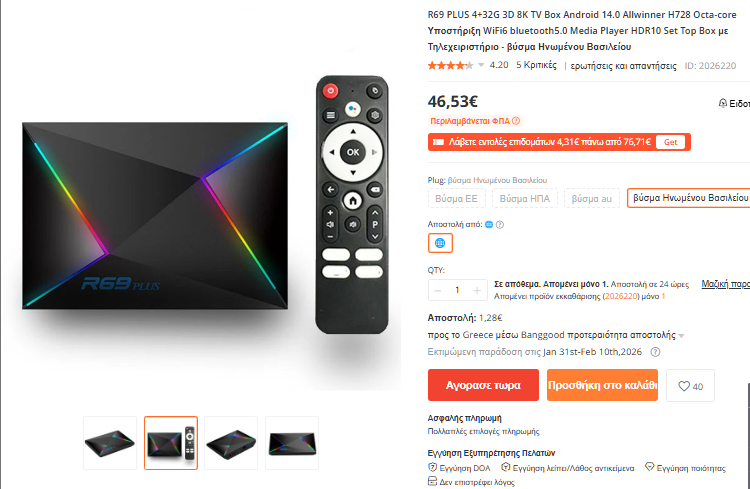Click the VAT info question mark icon

(516, 121)
